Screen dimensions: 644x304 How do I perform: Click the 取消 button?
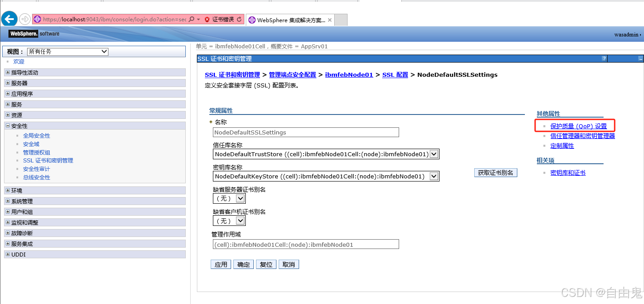click(289, 265)
